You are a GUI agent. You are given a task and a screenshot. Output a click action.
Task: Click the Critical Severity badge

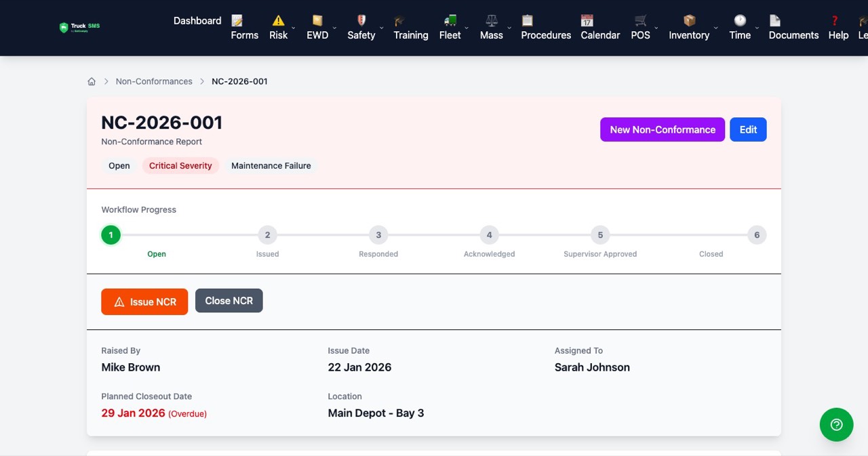click(x=180, y=166)
